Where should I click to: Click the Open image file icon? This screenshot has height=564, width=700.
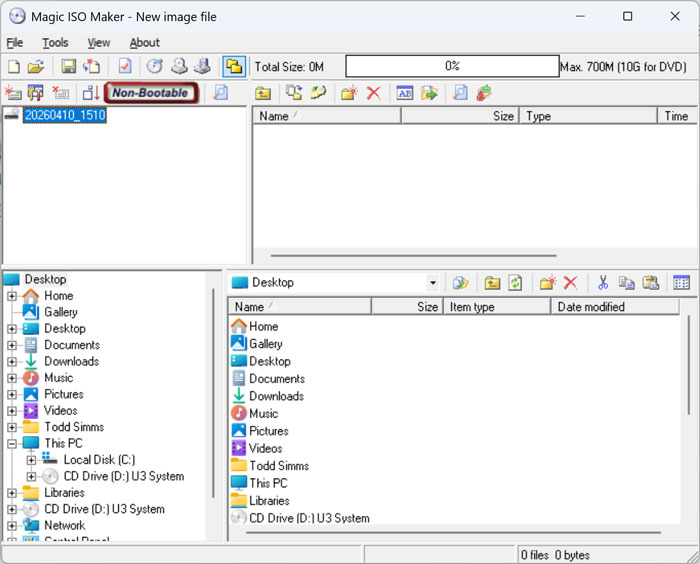coord(36,67)
